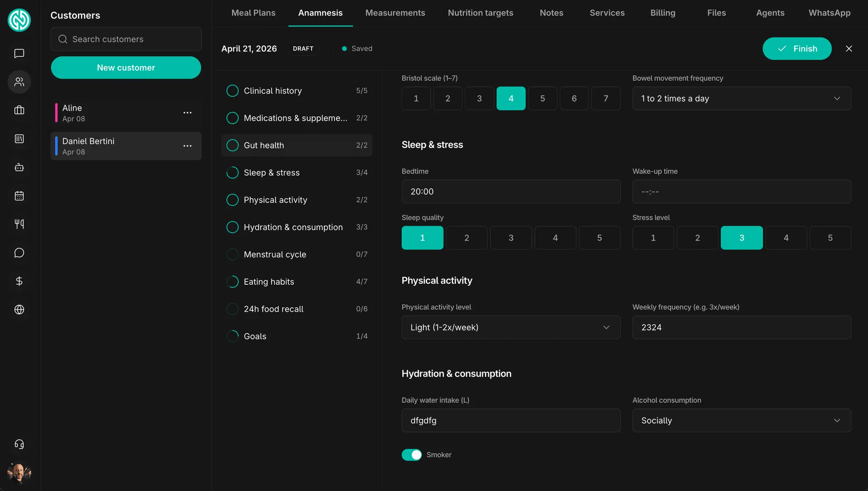Open the robot agents icon in sidebar

[19, 167]
